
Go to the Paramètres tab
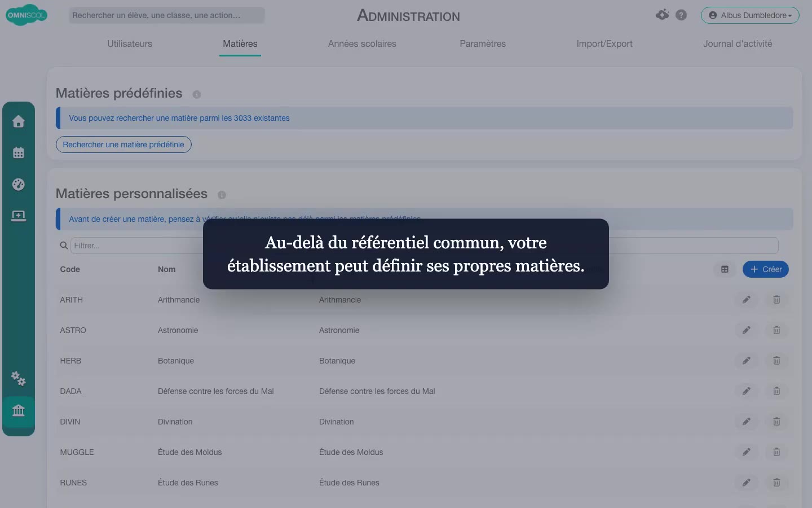(x=483, y=44)
